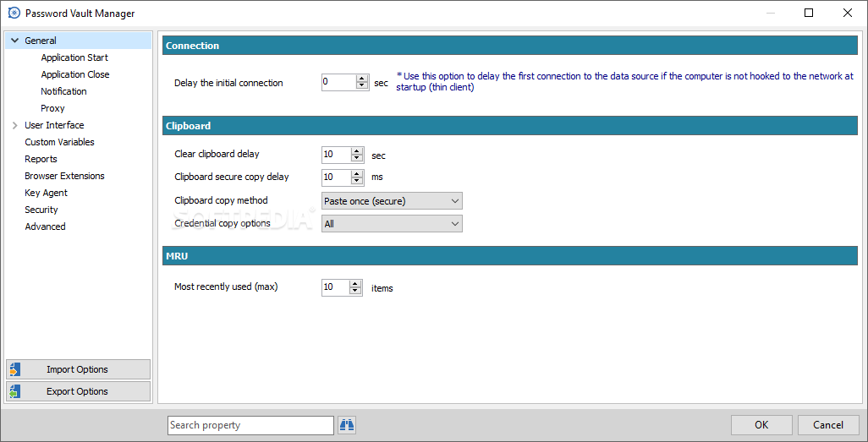This screenshot has width=868, height=442.
Task: Click the Cancel button
Action: click(x=828, y=425)
